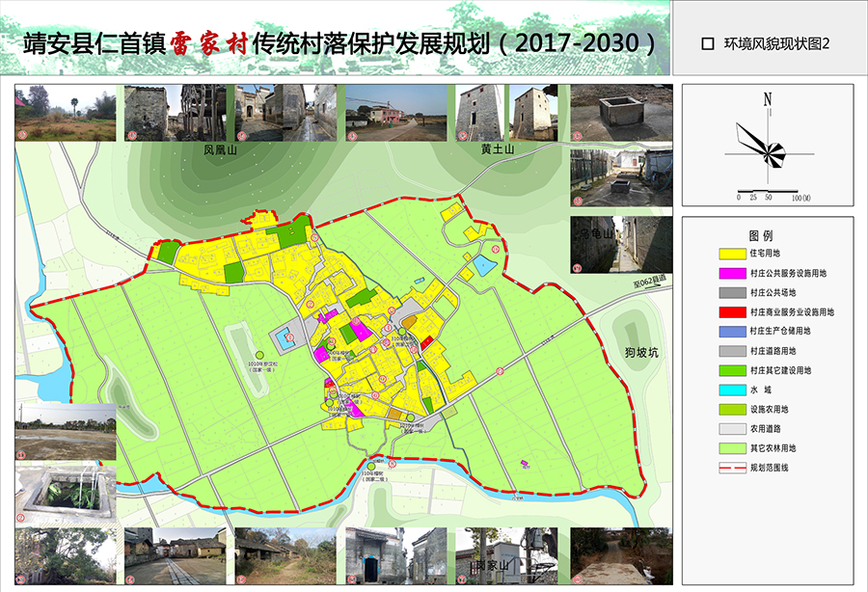Open the field with palm tree photo
This screenshot has width=868, height=592.
pos(66,113)
